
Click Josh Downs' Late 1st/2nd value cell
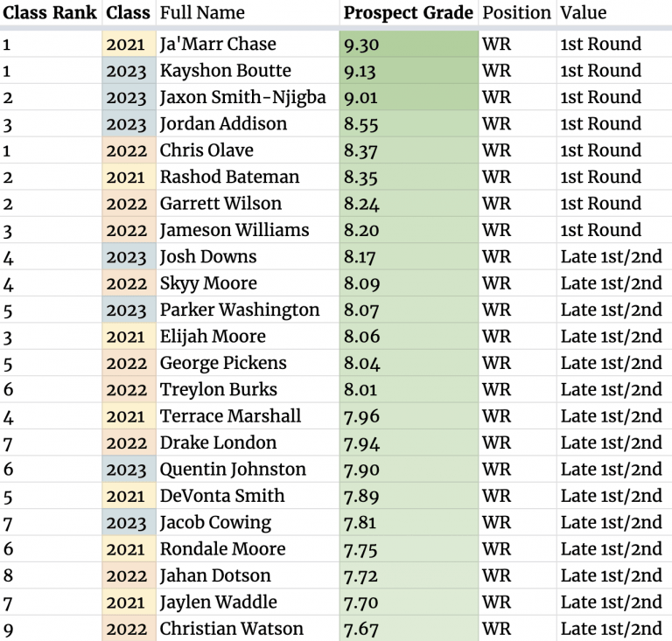[614, 257]
